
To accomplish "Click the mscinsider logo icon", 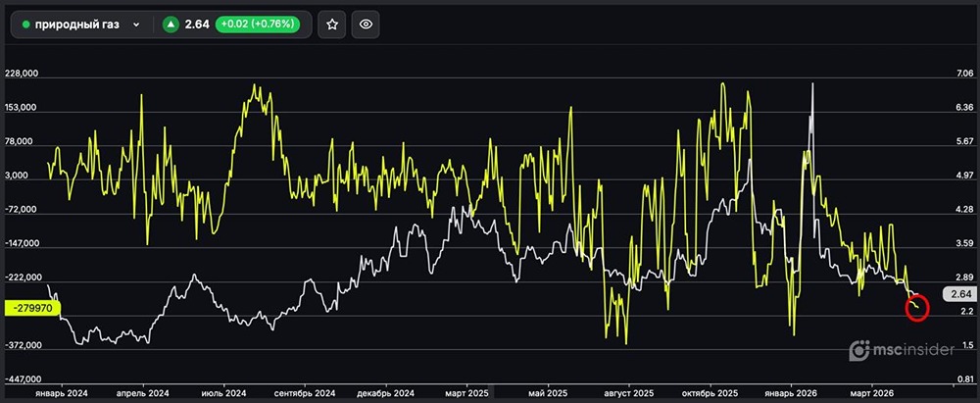I will click(859, 350).
